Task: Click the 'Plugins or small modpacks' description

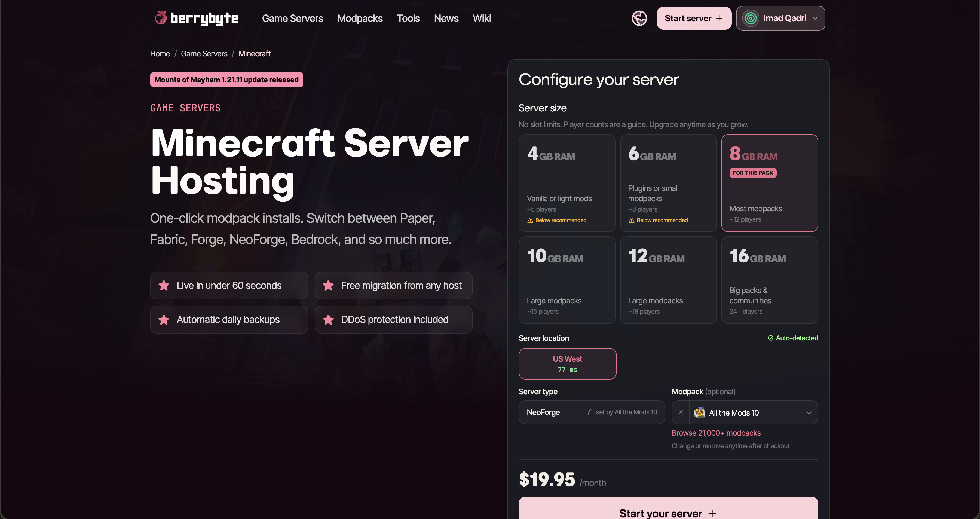Action: 653,193
